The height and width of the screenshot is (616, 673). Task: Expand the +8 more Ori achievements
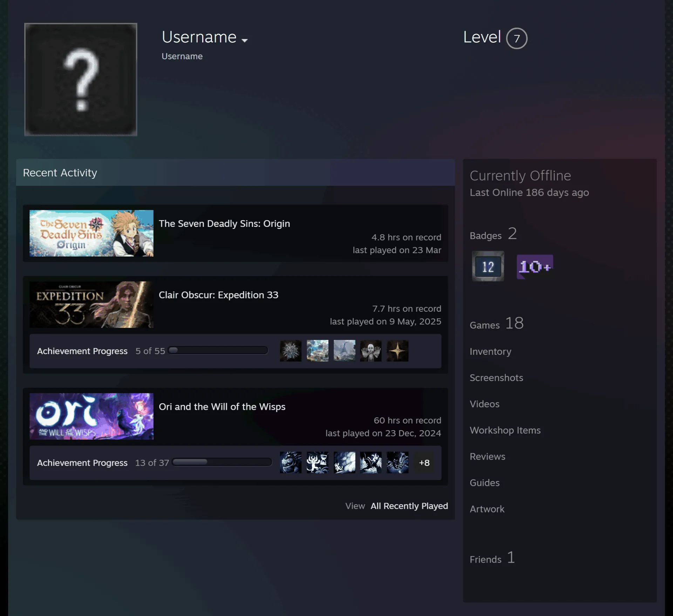424,463
